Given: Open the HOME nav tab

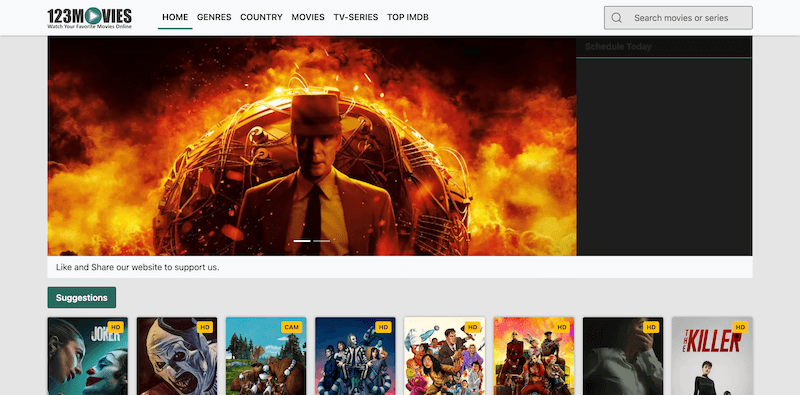Looking at the screenshot, I should click(x=175, y=17).
